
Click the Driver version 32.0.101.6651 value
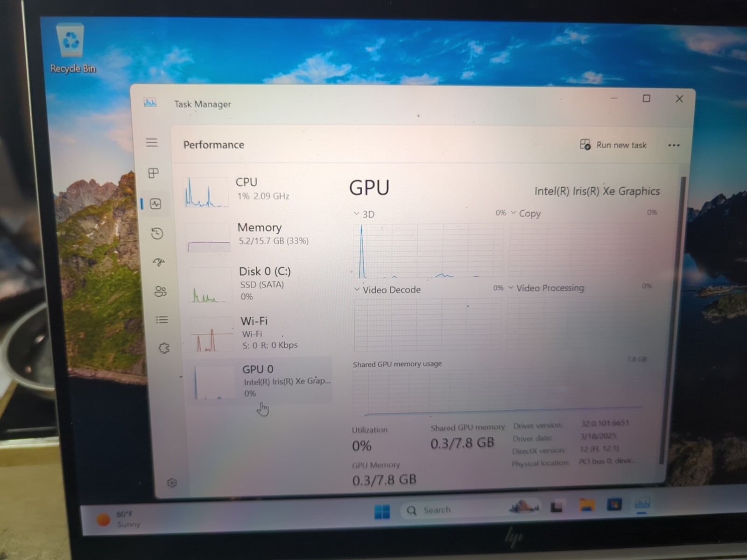coord(605,423)
